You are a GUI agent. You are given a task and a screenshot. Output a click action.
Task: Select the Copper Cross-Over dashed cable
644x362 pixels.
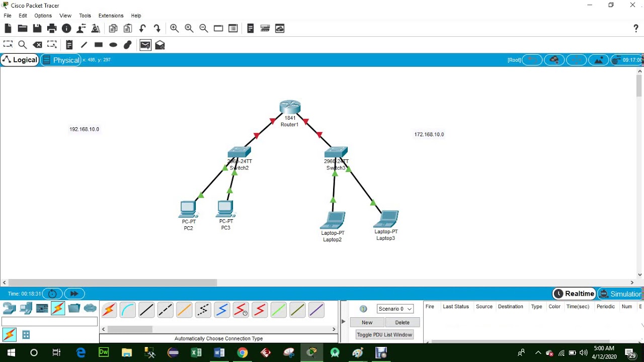pyautogui.click(x=166, y=310)
